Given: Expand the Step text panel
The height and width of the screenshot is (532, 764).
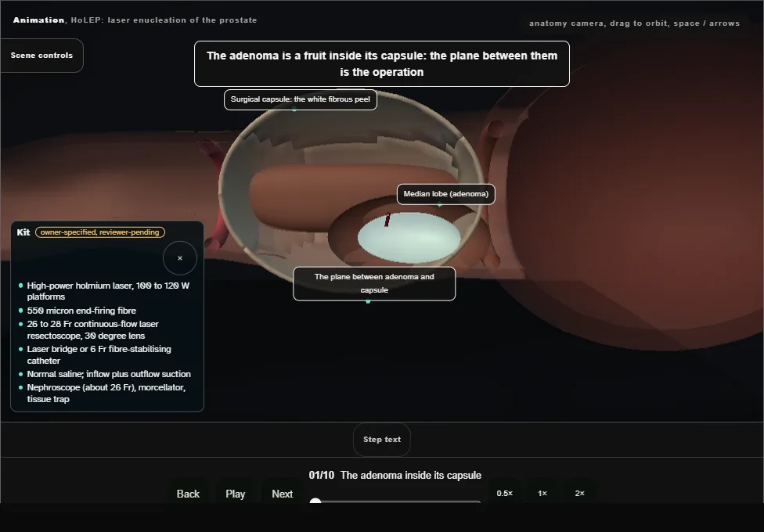Looking at the screenshot, I should click(x=382, y=440).
